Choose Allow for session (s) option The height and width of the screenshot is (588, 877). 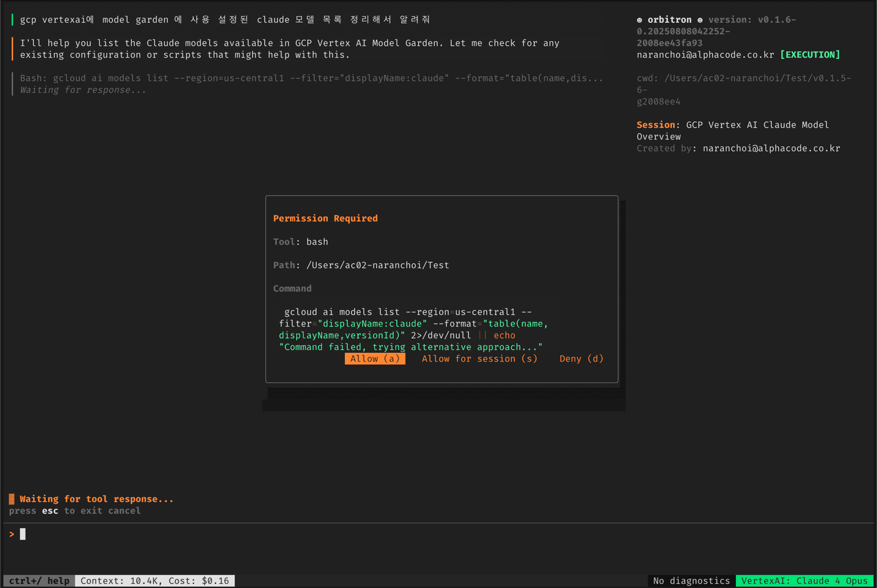[479, 359]
